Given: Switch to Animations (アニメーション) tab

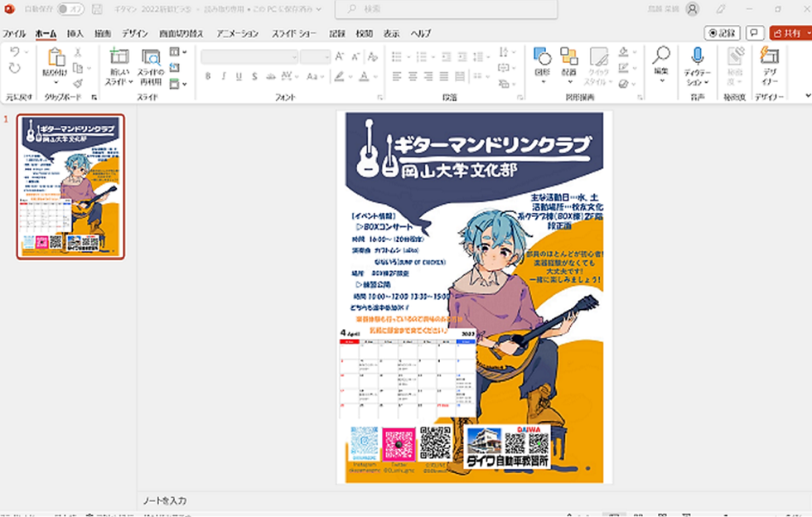Looking at the screenshot, I should coord(237,34).
